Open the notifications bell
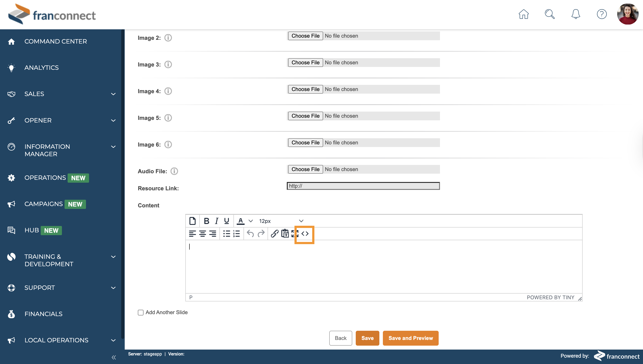This screenshot has height=364, width=643. coord(575,14)
